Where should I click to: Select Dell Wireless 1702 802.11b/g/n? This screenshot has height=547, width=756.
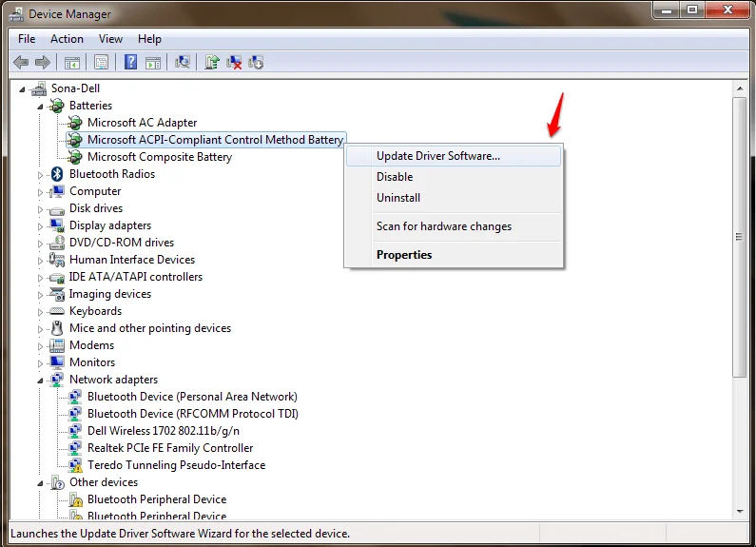(164, 431)
